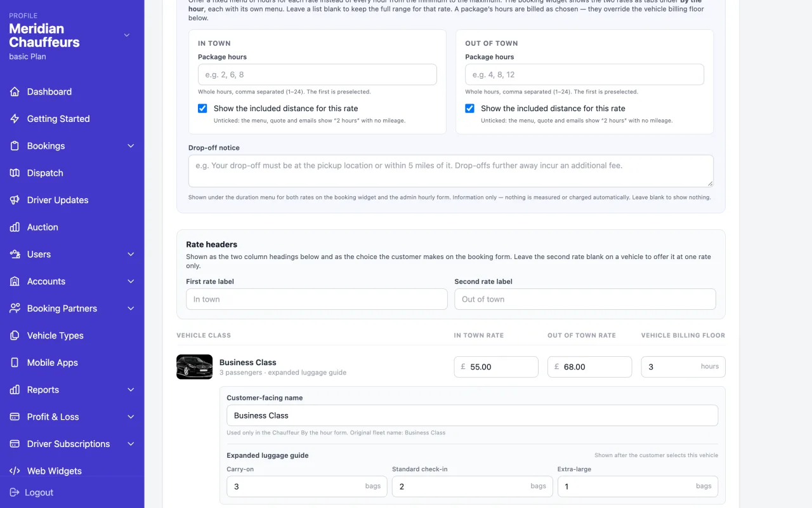Click the Driver Updates megaphone icon
The width and height of the screenshot is (812, 508).
pyautogui.click(x=15, y=200)
